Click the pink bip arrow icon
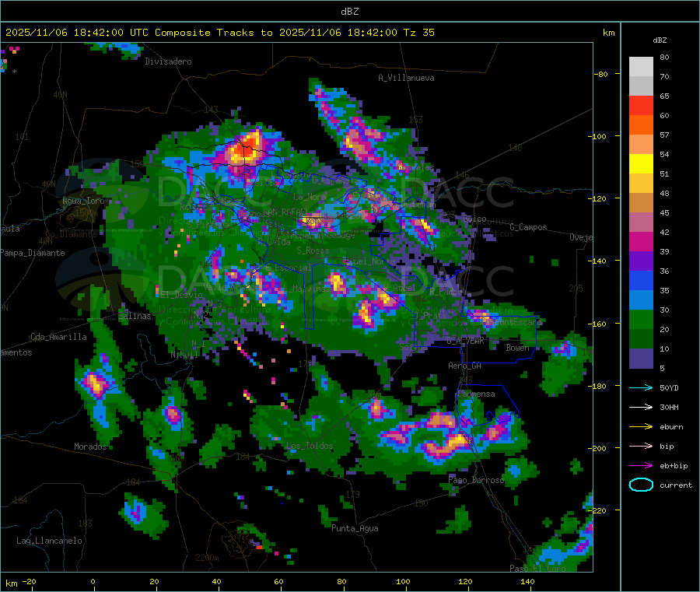 [x=641, y=446]
